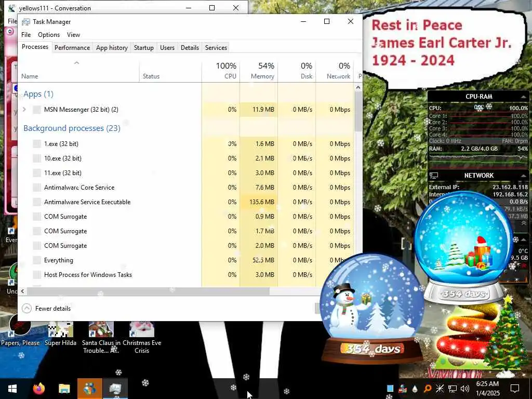This screenshot has width=532, height=399.
Task: Expand the MSN Messenger process group
Action: tap(24, 109)
